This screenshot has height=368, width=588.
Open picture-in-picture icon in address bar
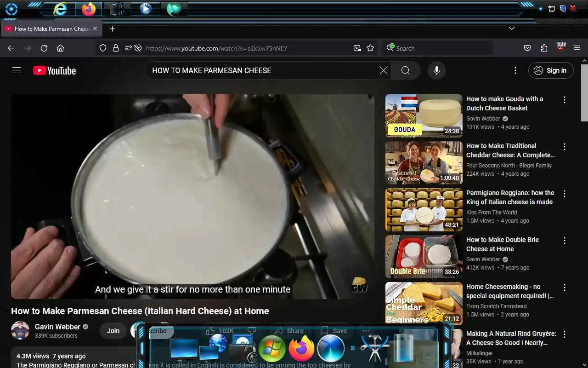click(x=357, y=48)
